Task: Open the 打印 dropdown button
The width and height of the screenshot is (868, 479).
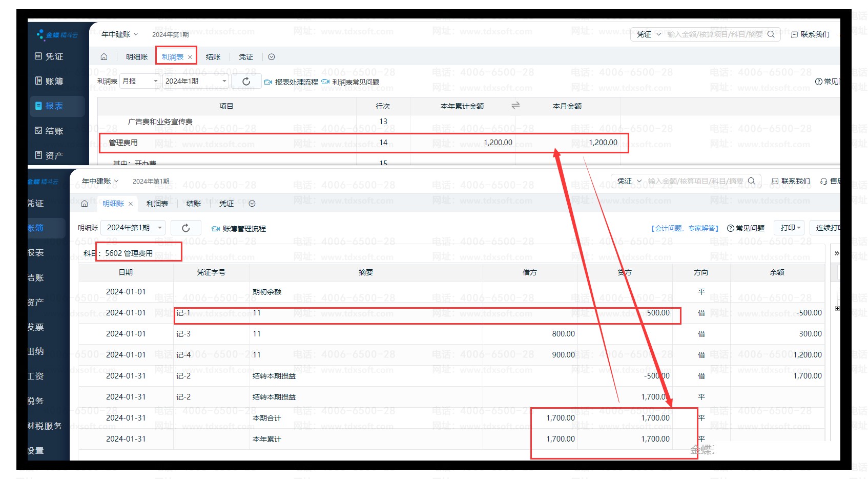Action: click(791, 228)
